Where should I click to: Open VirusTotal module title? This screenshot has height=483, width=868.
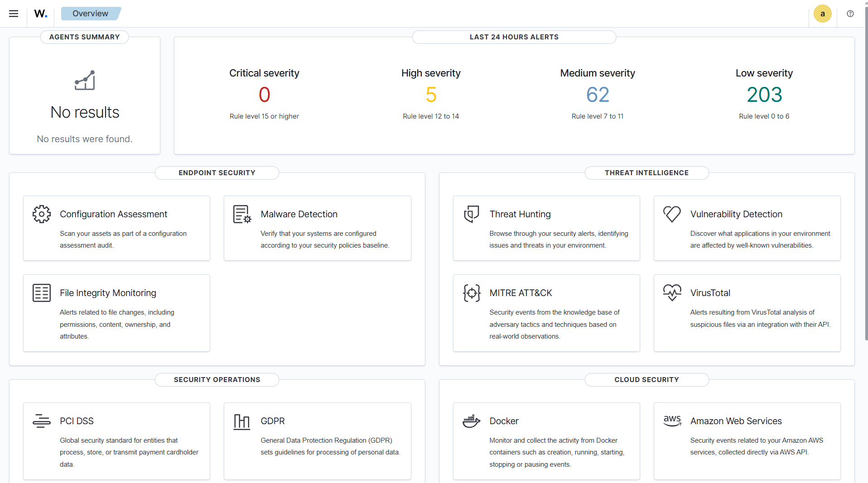click(x=710, y=293)
